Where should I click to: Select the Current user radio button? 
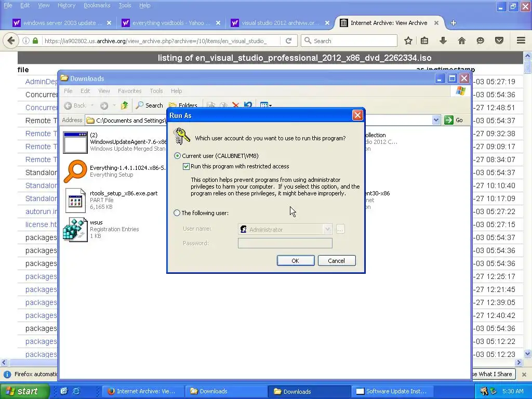(177, 156)
